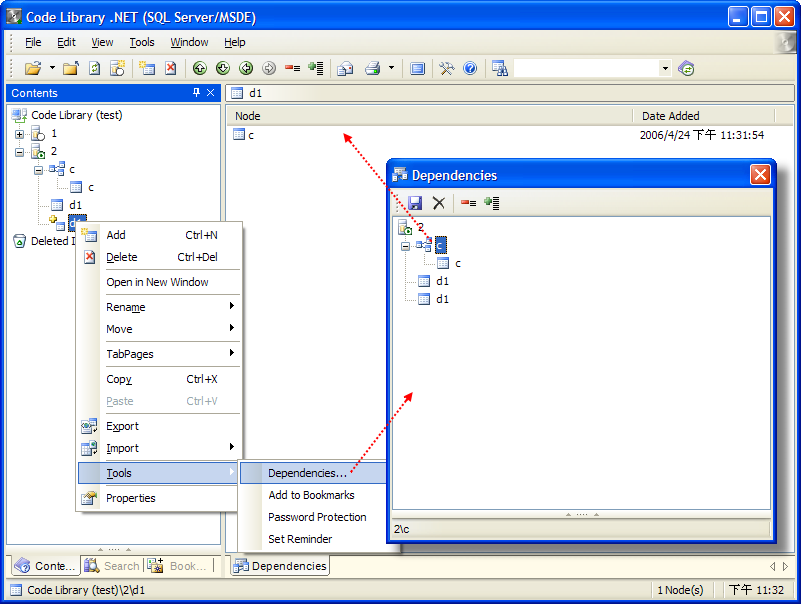Viewport: 801px width, 604px height.
Task: Click the open folder icon in main toolbar
Action: point(33,68)
